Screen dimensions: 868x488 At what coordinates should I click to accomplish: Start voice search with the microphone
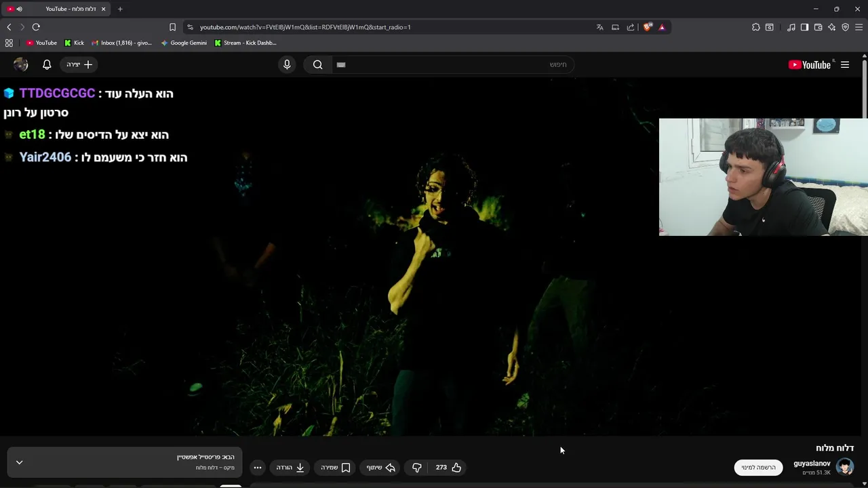pyautogui.click(x=287, y=64)
